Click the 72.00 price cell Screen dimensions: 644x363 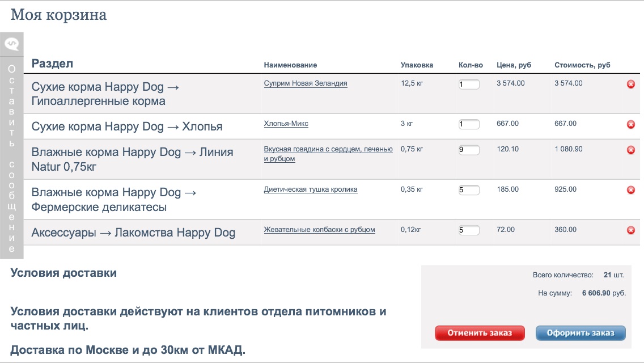[506, 230]
